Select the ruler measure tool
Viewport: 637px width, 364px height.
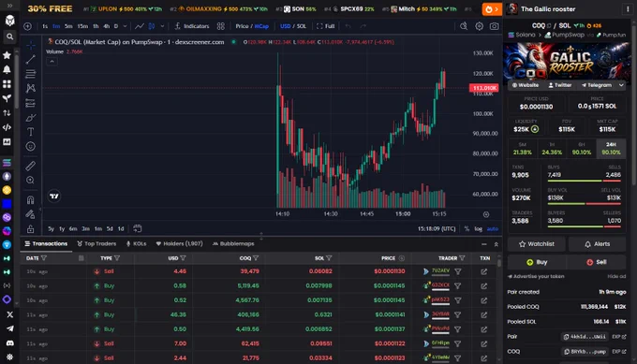click(x=31, y=166)
